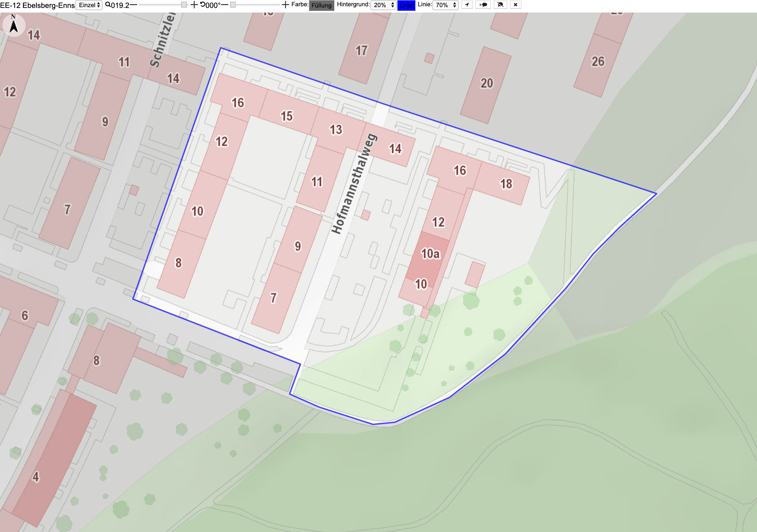757x532 pixels.
Task: Open the Hintergrund 20% dropdown
Action: coord(383,5)
